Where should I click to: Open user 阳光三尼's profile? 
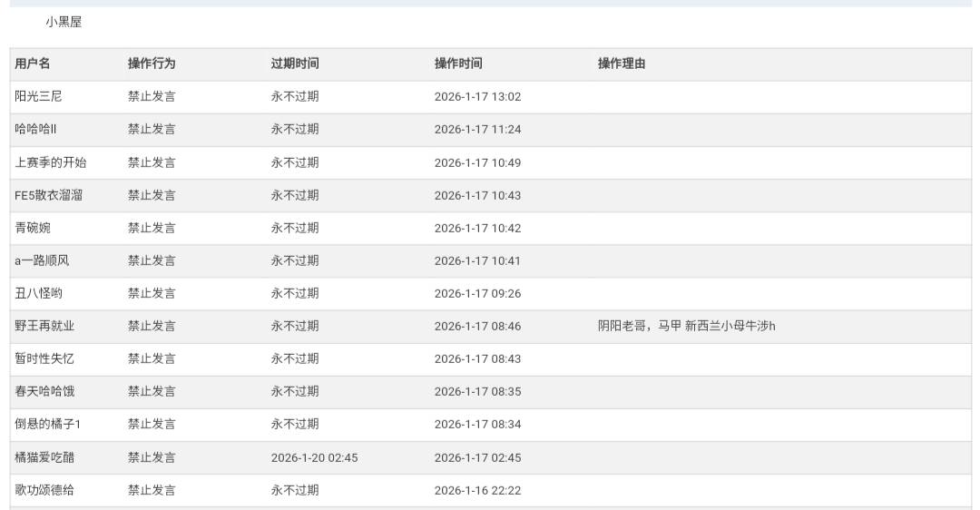pos(38,96)
